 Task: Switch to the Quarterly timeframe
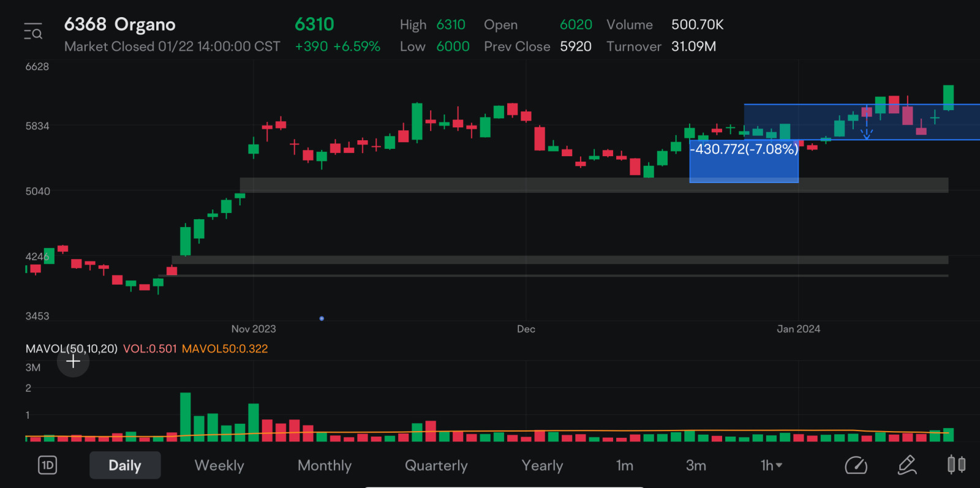436,465
